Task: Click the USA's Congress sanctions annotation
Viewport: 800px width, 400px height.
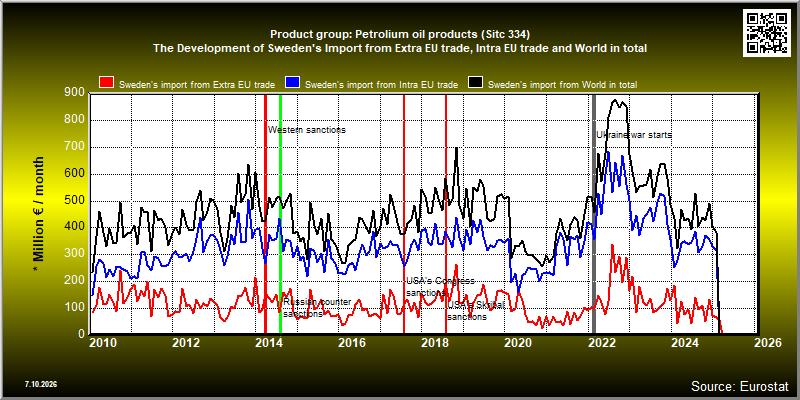Action: (440, 287)
